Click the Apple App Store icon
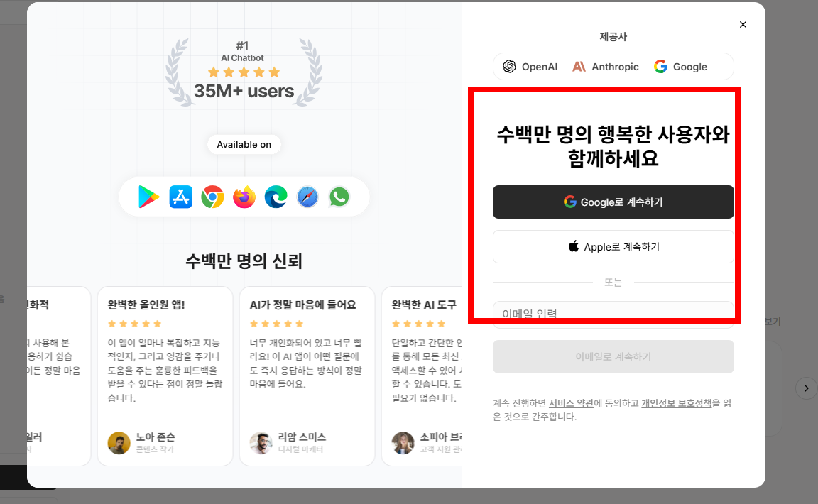The image size is (818, 504). pos(180,197)
